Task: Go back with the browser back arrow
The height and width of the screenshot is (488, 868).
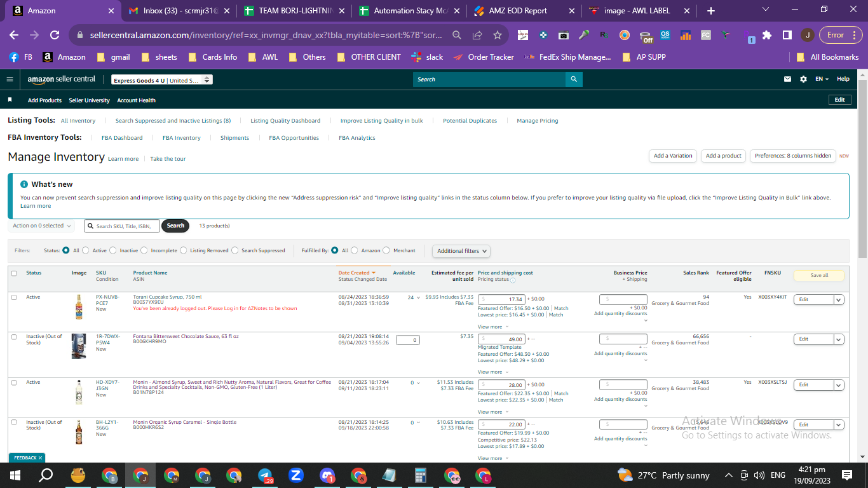Action: click(x=14, y=35)
